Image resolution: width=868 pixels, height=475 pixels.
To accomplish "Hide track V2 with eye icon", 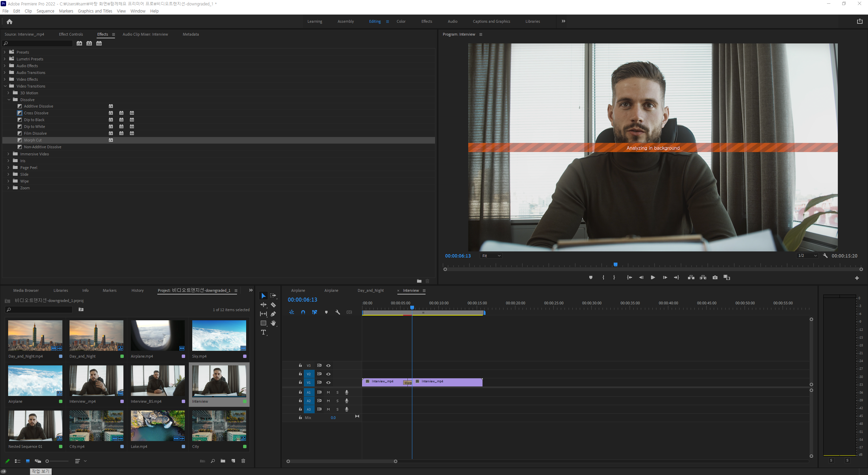I will [x=328, y=374].
